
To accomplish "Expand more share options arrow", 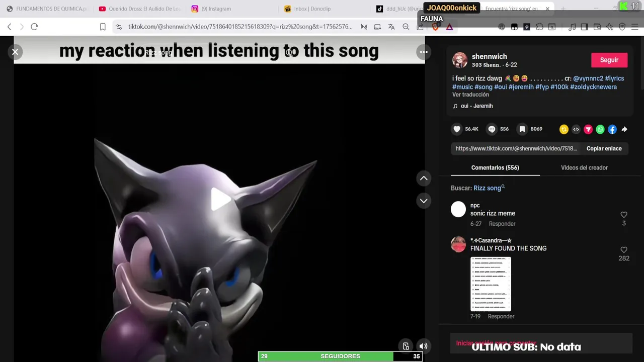I will click(x=624, y=129).
